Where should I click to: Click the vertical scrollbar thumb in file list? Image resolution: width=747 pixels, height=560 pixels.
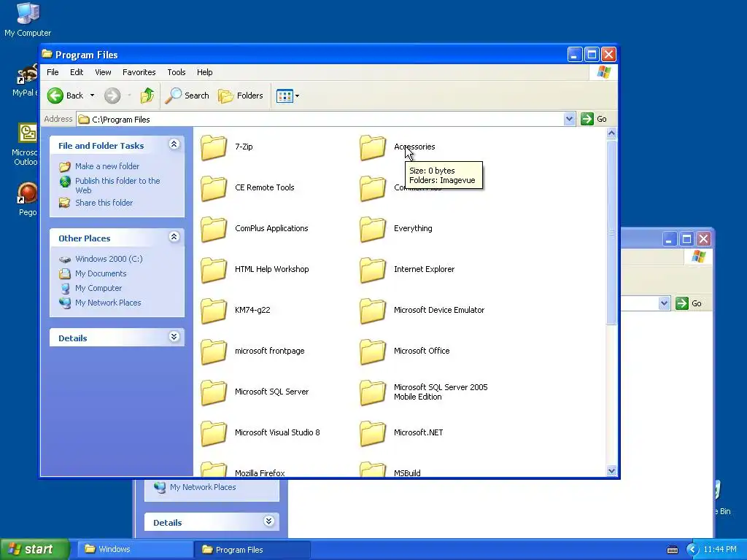click(x=612, y=233)
